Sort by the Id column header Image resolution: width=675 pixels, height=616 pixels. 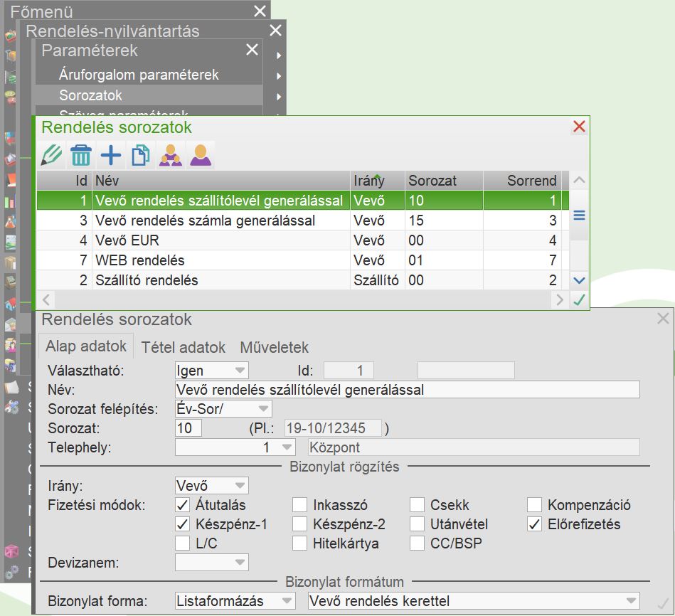[65, 181]
